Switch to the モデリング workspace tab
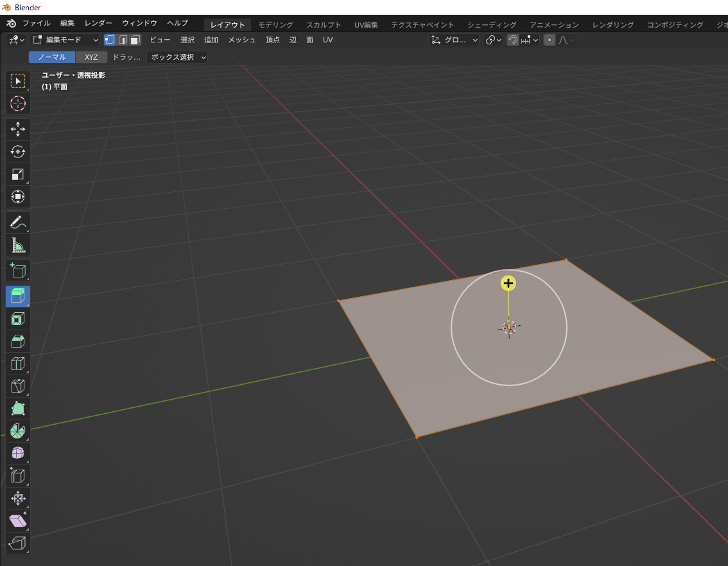This screenshot has height=566, width=728. pos(275,24)
